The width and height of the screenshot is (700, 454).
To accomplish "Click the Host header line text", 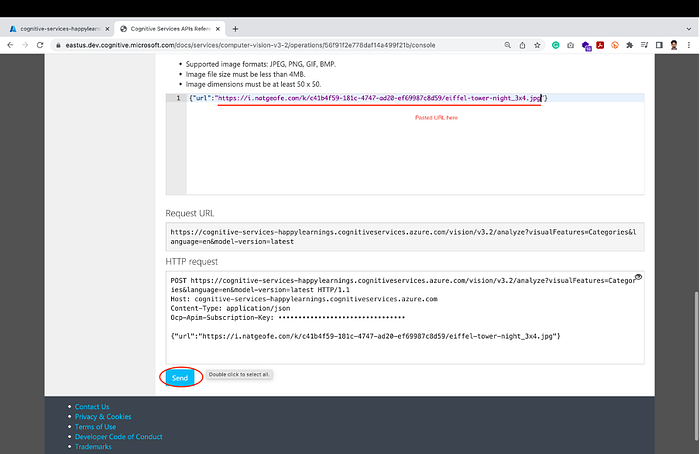I will coord(304,299).
